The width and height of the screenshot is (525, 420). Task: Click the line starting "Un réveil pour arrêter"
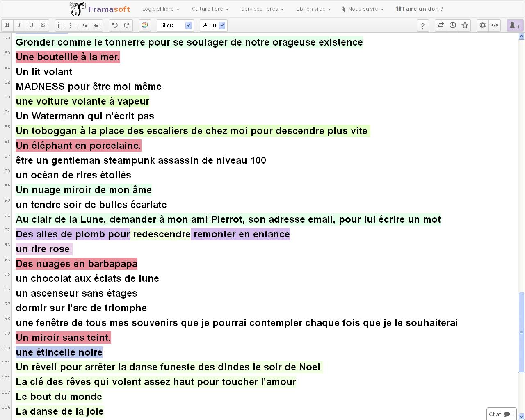169,367
